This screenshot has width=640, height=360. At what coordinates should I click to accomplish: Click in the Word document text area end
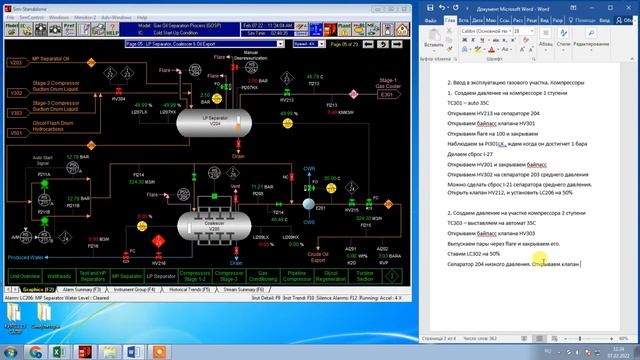[581, 264]
